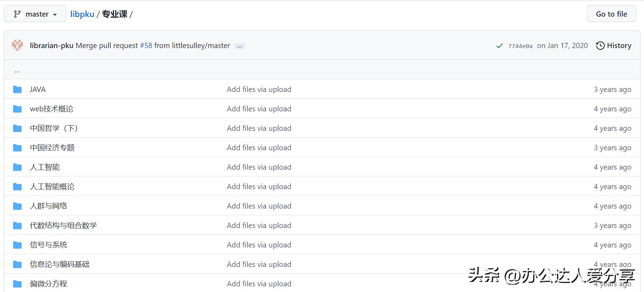
Task: Click the 人工智能 folder icon
Action: point(17,167)
